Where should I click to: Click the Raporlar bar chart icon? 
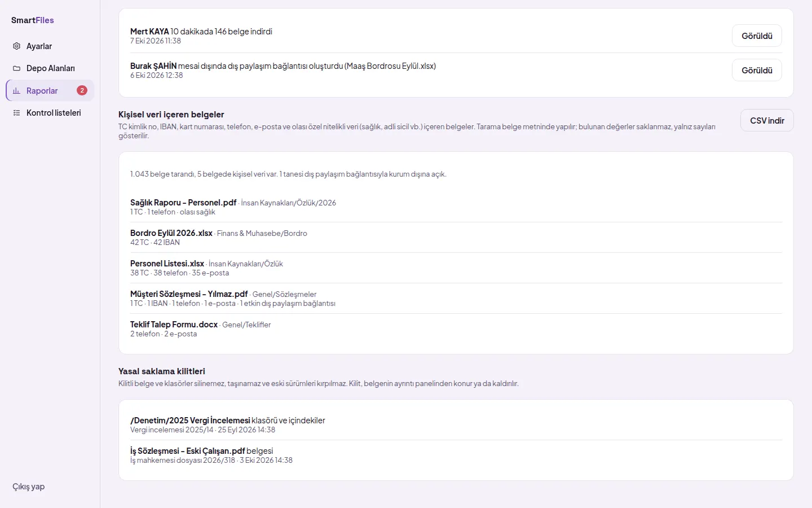point(16,91)
